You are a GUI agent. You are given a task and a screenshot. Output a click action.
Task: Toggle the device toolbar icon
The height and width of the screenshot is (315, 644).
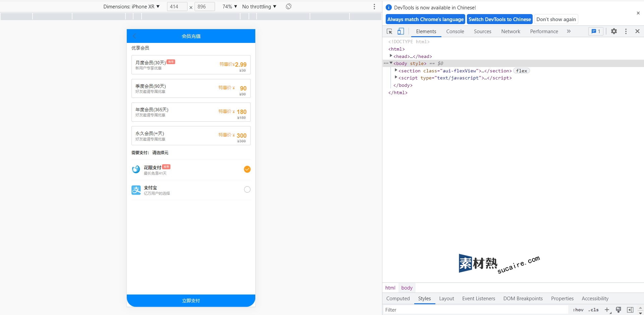[401, 31]
